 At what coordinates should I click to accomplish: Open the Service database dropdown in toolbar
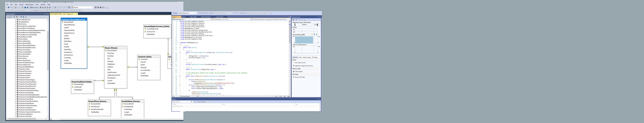tap(83, 7)
